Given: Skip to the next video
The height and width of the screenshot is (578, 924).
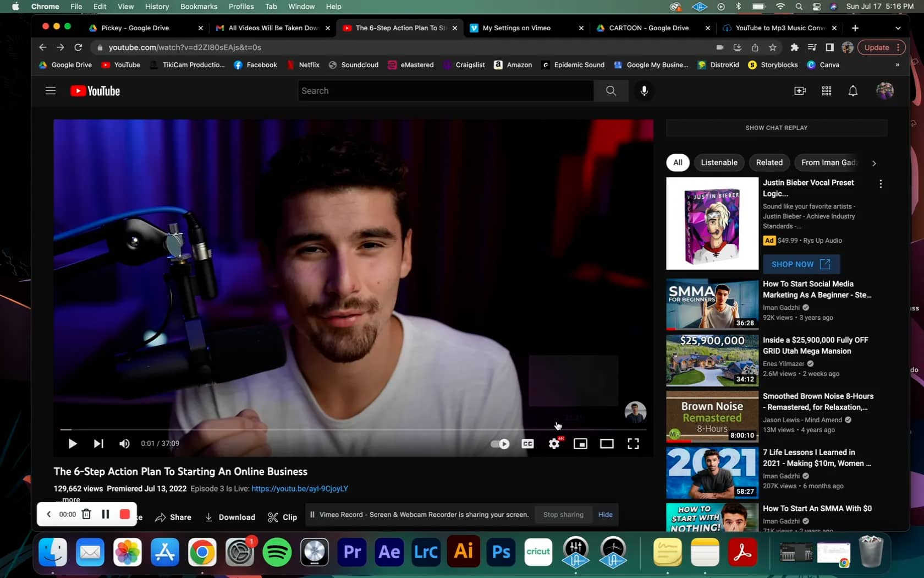Looking at the screenshot, I should pos(98,444).
